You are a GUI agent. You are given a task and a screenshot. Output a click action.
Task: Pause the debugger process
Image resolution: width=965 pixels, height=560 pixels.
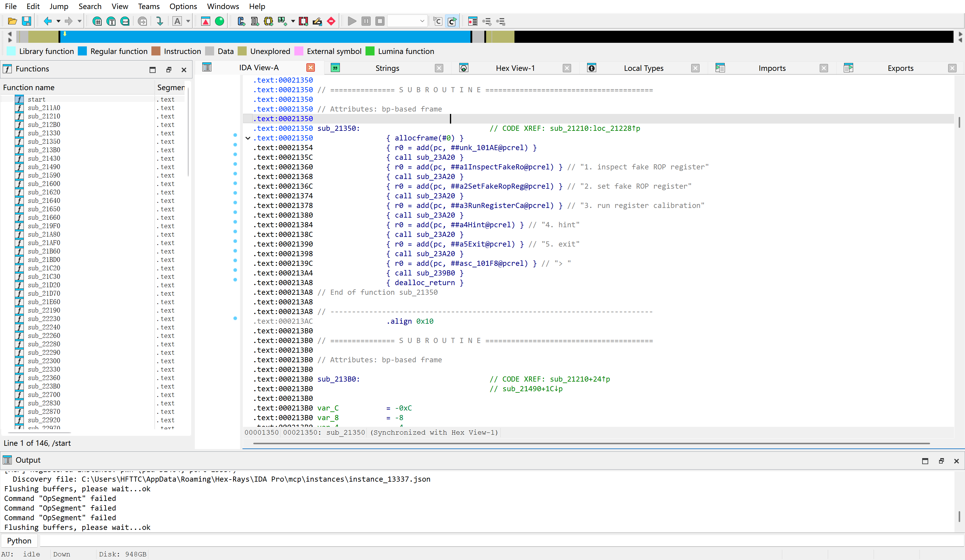pyautogui.click(x=366, y=21)
